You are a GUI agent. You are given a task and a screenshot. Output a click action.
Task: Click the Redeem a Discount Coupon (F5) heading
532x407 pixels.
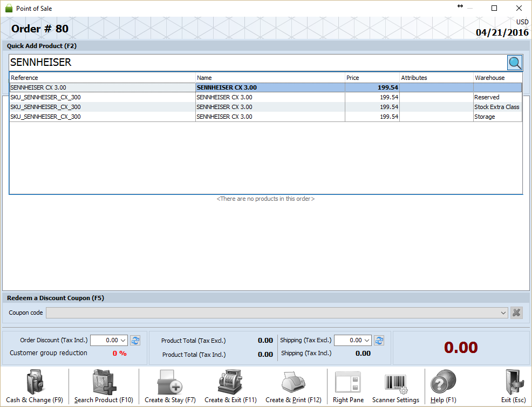click(x=56, y=298)
